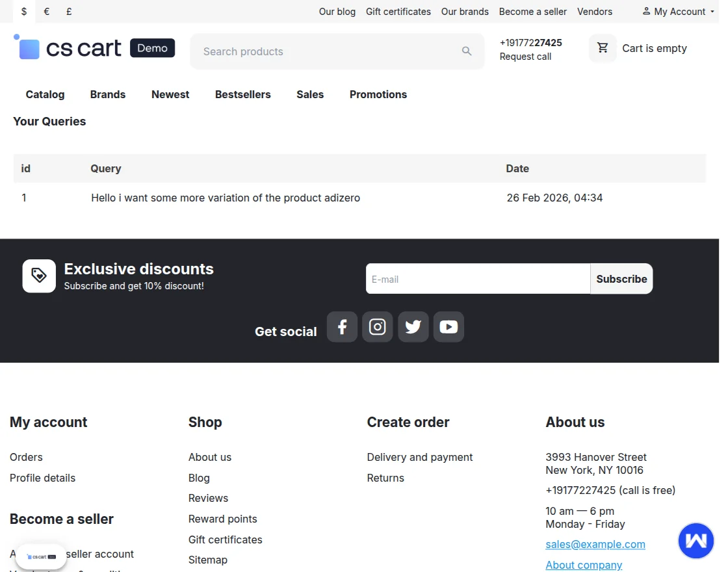Open the Twitter social icon
The width and height of the screenshot is (728, 572).
tap(413, 326)
